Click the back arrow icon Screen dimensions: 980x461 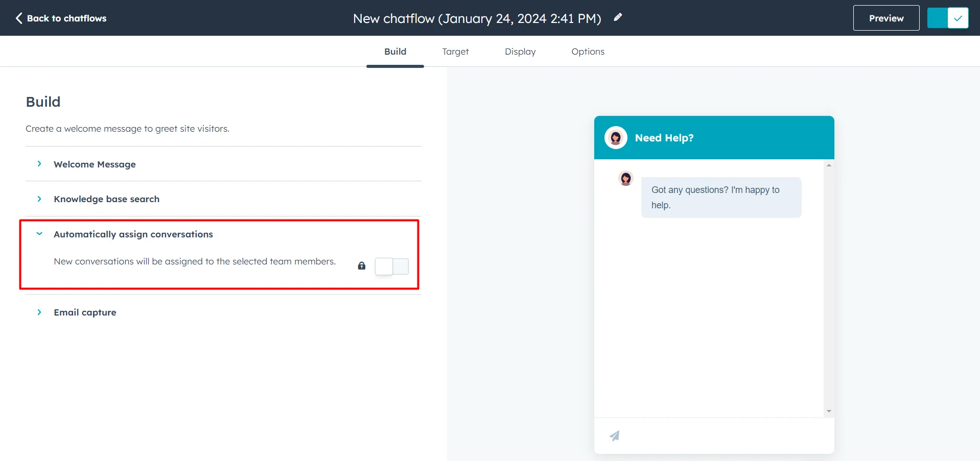tap(19, 18)
